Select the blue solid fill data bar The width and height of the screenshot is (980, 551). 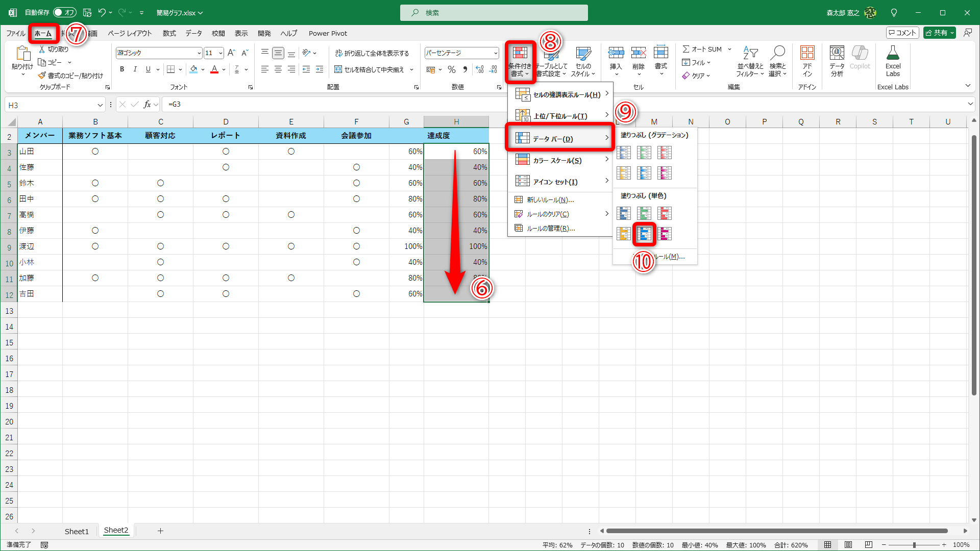tap(644, 234)
